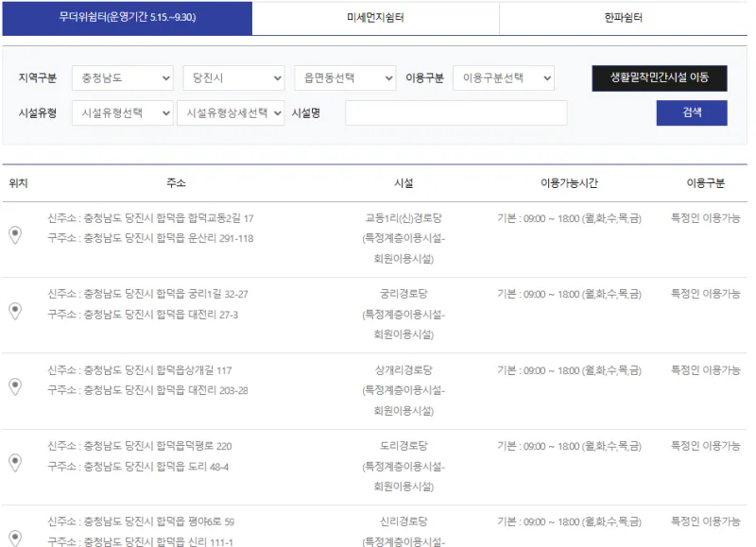Select address 합덕읍상개길 117
Viewport: 756px width, 547px height.
coord(139,370)
